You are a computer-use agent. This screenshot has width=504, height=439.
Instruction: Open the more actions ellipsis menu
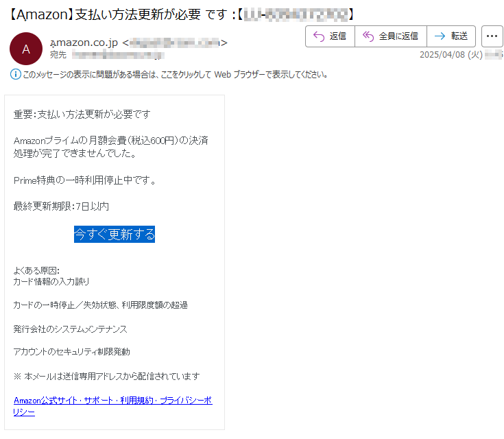492,36
